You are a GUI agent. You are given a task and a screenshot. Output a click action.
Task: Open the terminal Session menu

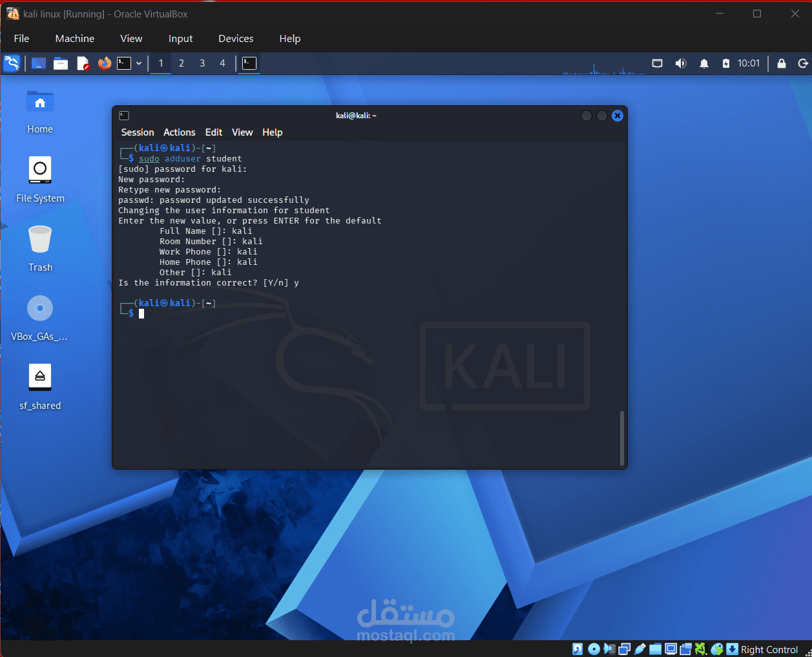(x=138, y=132)
